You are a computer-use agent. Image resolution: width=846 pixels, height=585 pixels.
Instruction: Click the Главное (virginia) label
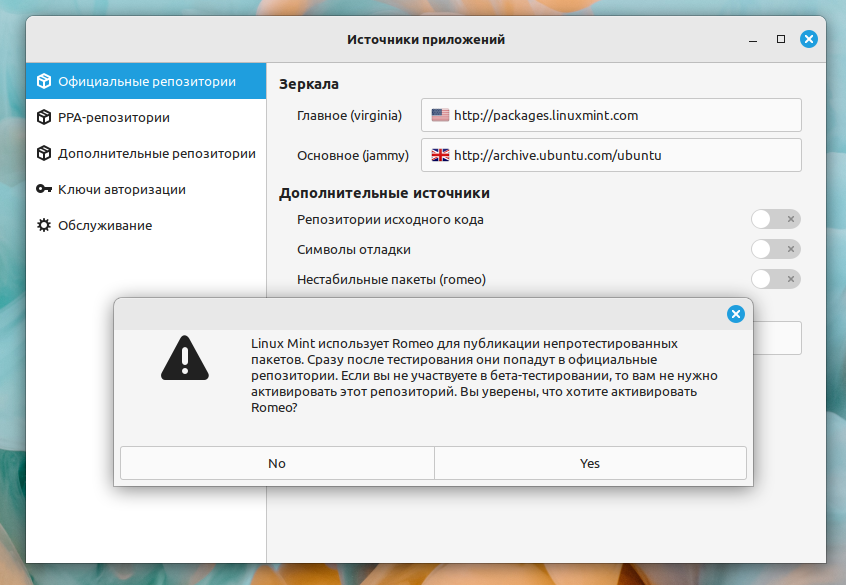click(x=349, y=115)
